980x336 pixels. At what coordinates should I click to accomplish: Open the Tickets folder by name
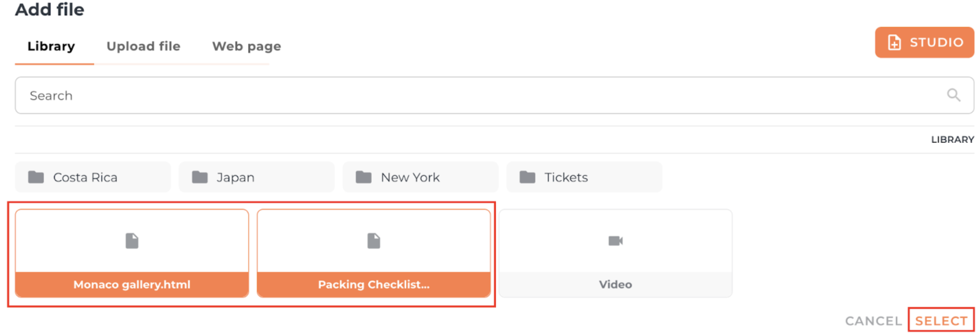coord(566,178)
